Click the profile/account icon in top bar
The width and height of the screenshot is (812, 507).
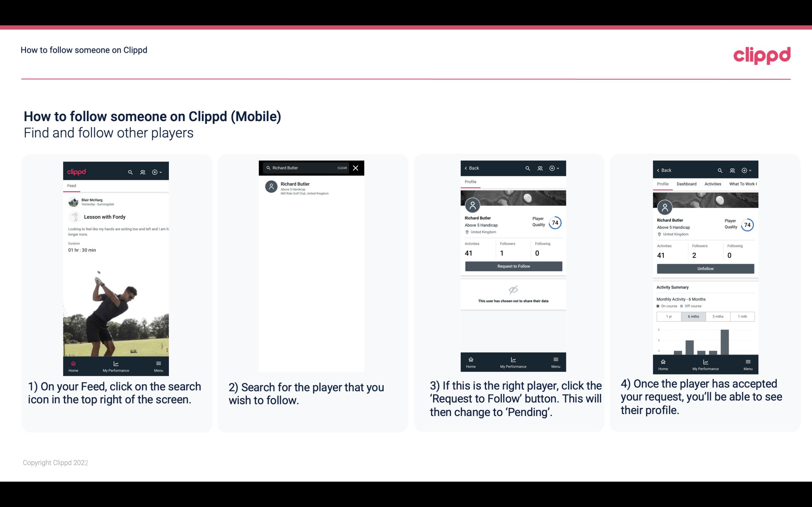click(x=143, y=172)
